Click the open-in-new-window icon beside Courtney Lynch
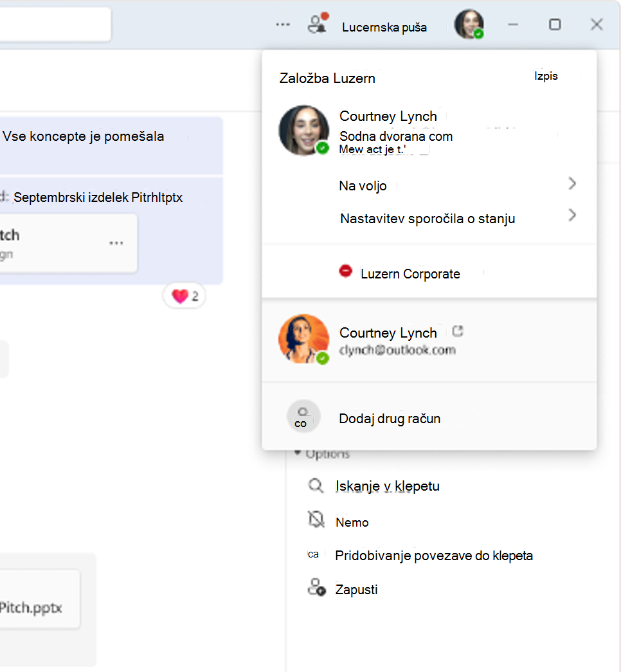 coord(458,331)
